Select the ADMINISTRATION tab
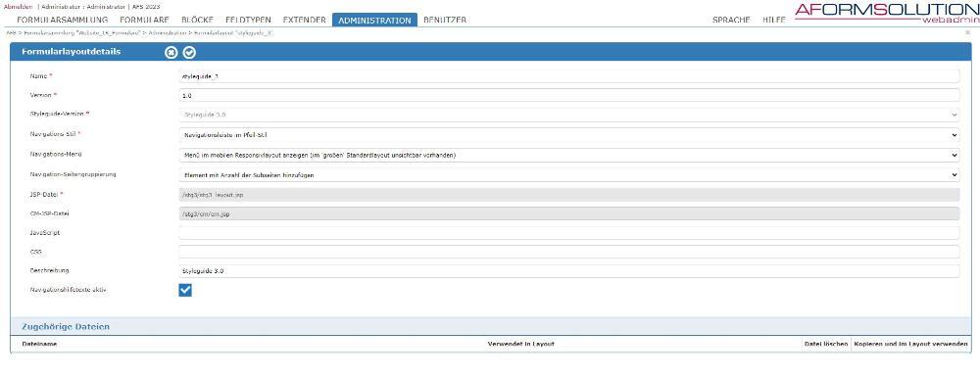The width and height of the screenshot is (980, 377). coord(374,20)
